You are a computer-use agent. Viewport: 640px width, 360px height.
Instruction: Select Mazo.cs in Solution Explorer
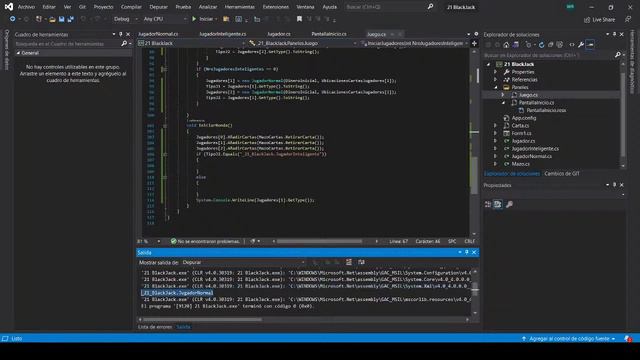tap(520, 164)
